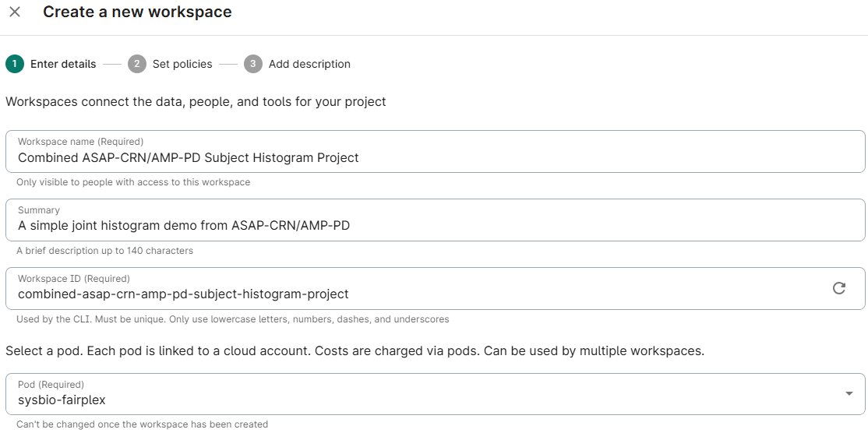Click the step 2 circle icon
The width and height of the screenshot is (868, 440).
137,64
